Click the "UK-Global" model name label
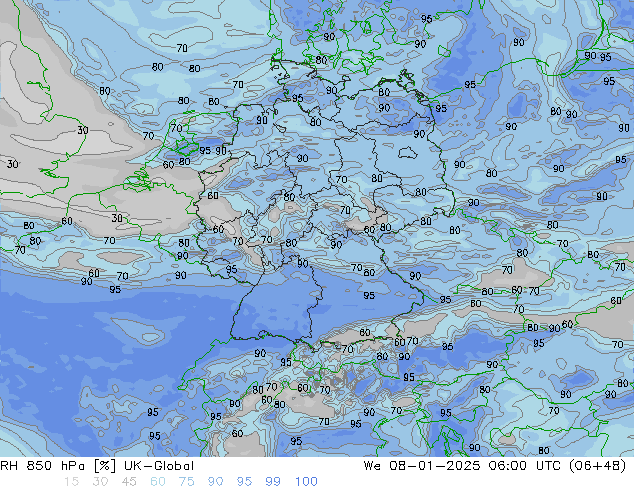The width and height of the screenshot is (634, 490). pyautogui.click(x=159, y=466)
